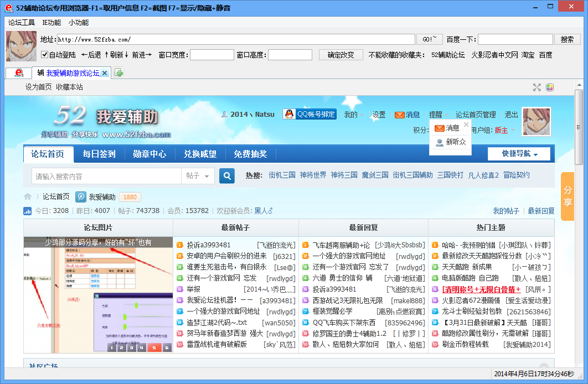Screen dimensions: 588x384
Task: Expand the 用户组 版主 dropdown arrow
Action: click(513, 130)
